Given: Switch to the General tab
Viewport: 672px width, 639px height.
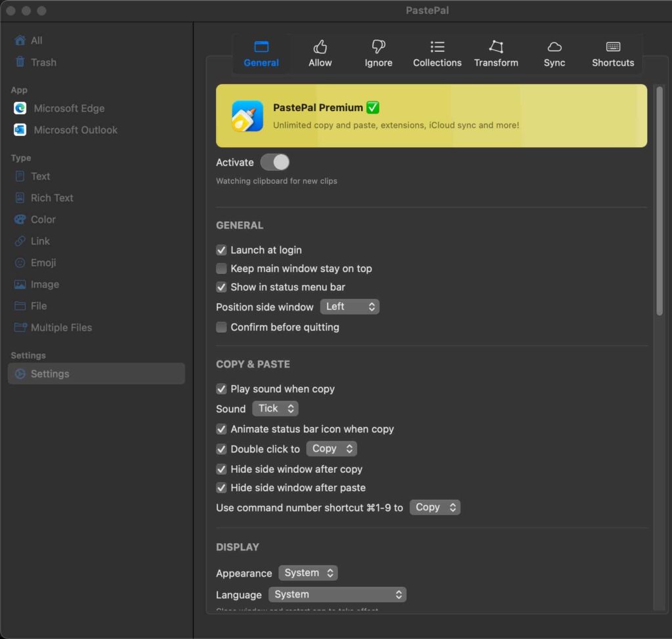Looking at the screenshot, I should 261,54.
